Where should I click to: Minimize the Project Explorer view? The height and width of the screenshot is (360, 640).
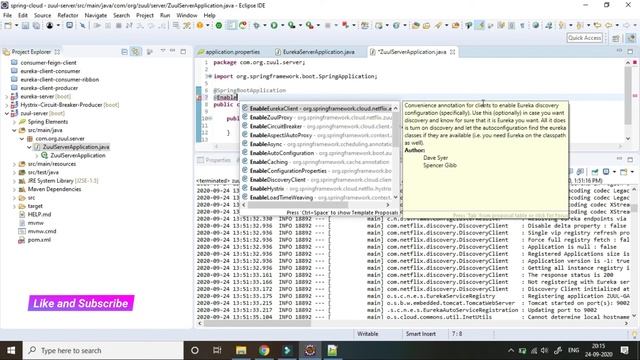point(173,51)
